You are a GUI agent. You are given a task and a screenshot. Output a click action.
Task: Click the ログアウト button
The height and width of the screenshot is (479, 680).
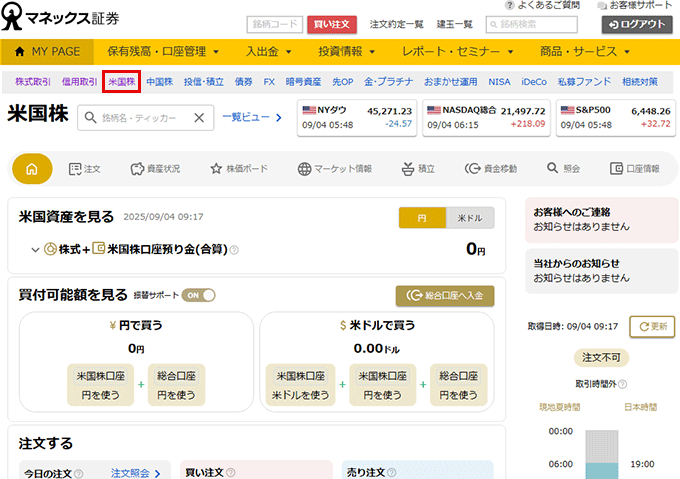[x=637, y=24]
